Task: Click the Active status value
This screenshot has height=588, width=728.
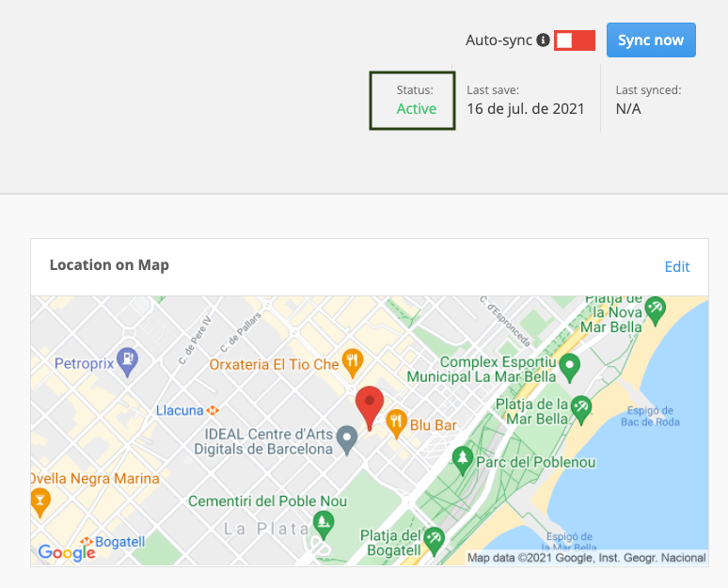Action: 417,109
